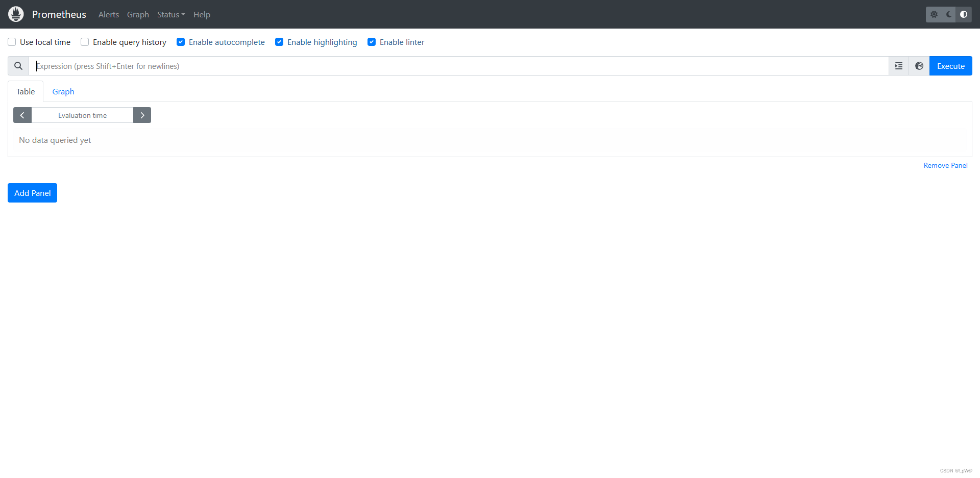Screen dimensions: 980x478
Task: Click the Add Panel button
Action: coord(32,192)
